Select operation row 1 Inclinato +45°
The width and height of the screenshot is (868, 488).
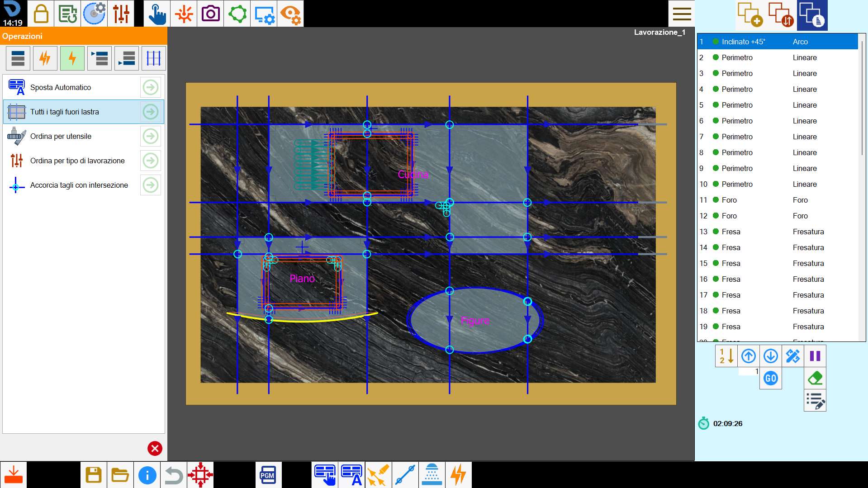click(777, 42)
